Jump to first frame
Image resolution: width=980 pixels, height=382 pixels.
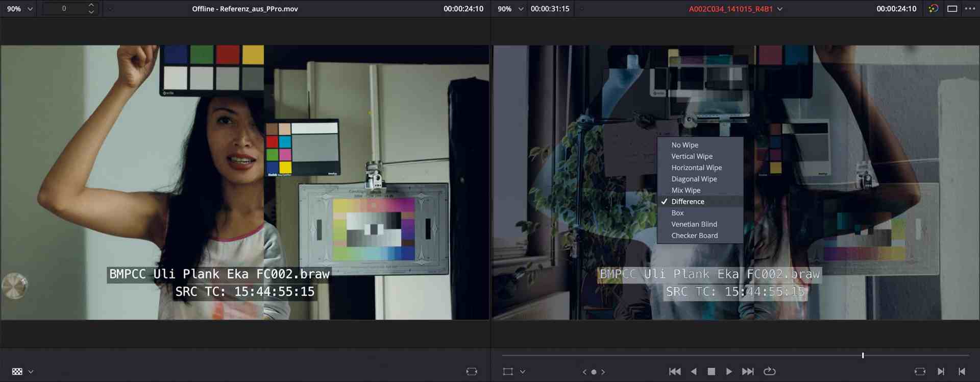pos(675,371)
